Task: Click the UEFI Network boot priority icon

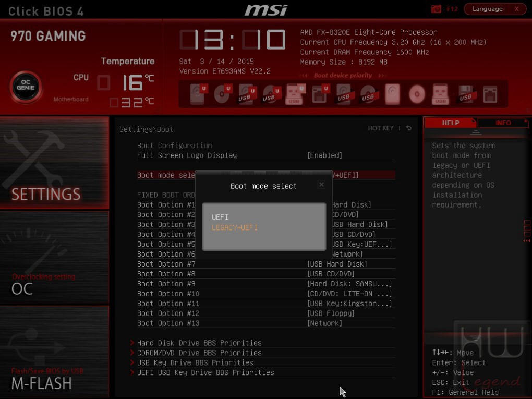Action: click(321, 94)
